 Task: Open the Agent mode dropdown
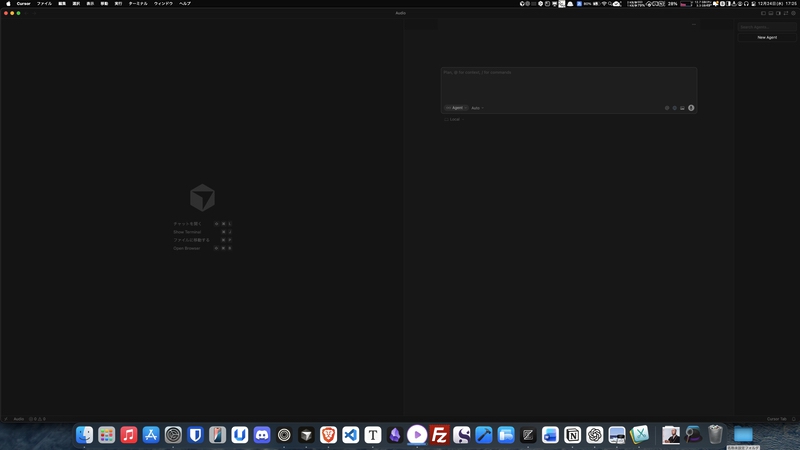[x=456, y=108]
